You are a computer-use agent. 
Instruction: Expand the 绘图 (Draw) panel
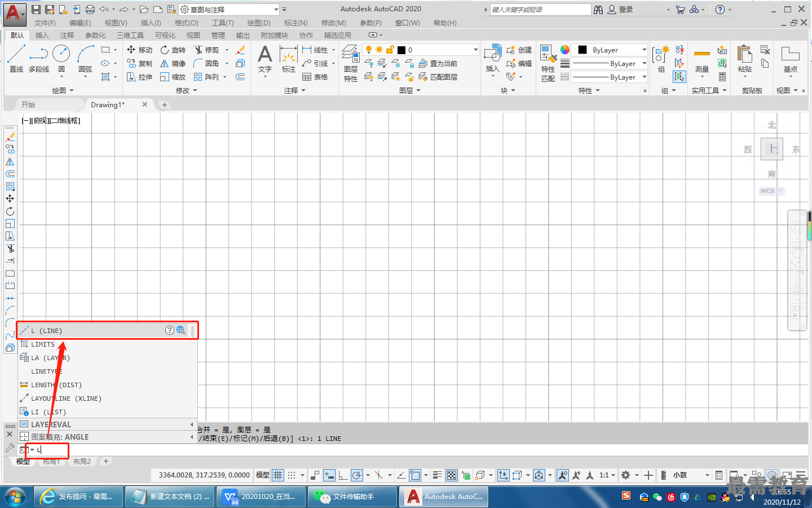pos(63,90)
